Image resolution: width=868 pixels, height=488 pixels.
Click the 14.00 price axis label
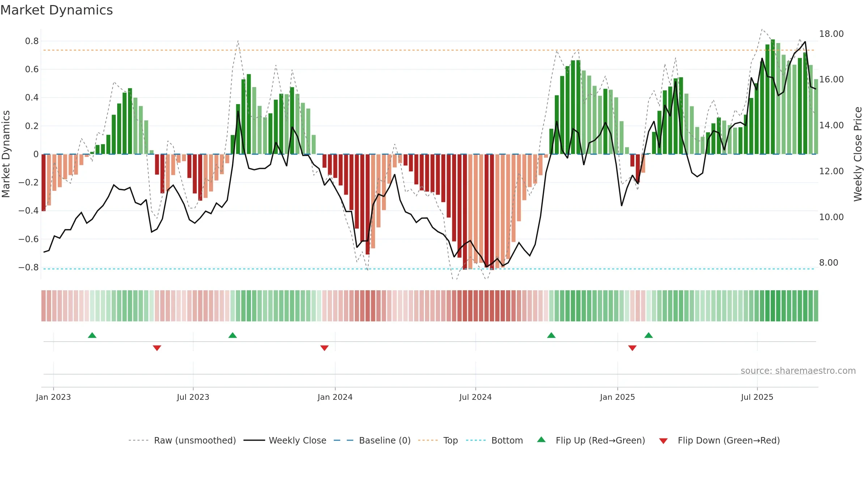(x=831, y=125)
